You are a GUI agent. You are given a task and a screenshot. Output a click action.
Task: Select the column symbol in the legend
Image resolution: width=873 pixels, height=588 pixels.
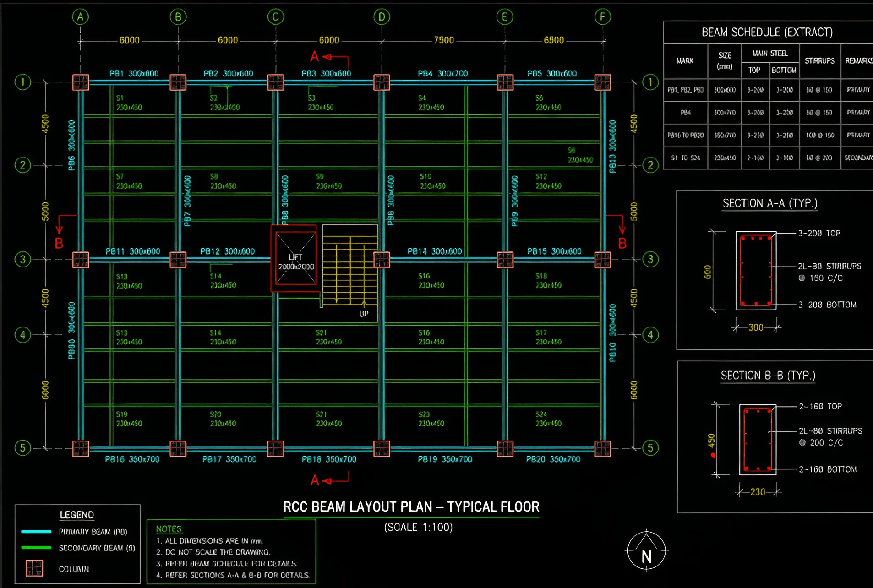34,568
